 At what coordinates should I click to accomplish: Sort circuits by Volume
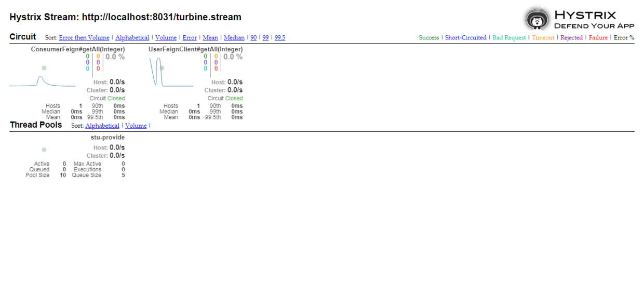[x=166, y=38]
